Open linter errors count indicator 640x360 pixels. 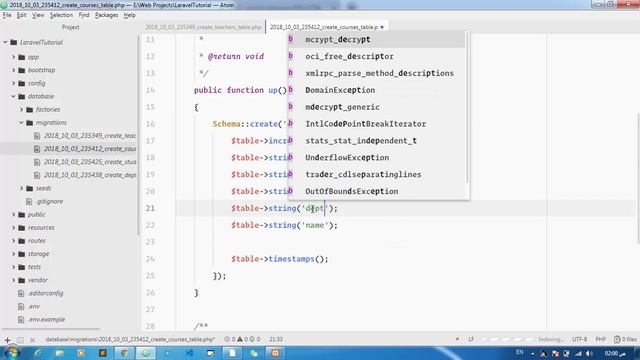[x=230, y=340]
